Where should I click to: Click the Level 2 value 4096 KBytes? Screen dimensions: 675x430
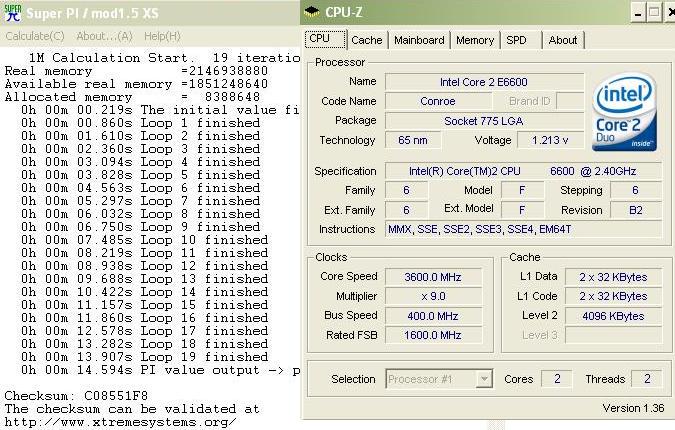pyautogui.click(x=613, y=316)
